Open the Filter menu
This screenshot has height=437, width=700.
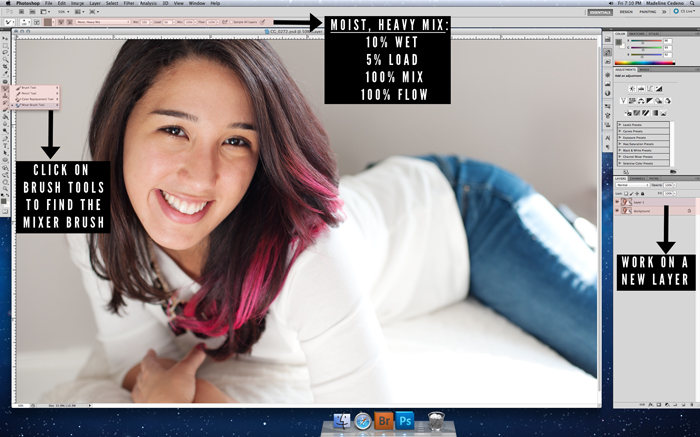tap(129, 3)
